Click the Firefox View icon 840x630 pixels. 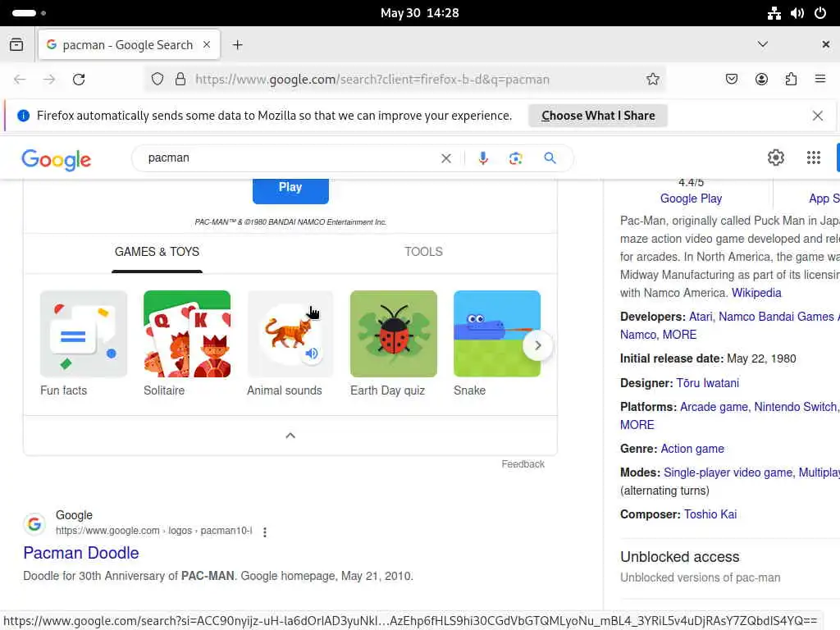[x=16, y=45]
